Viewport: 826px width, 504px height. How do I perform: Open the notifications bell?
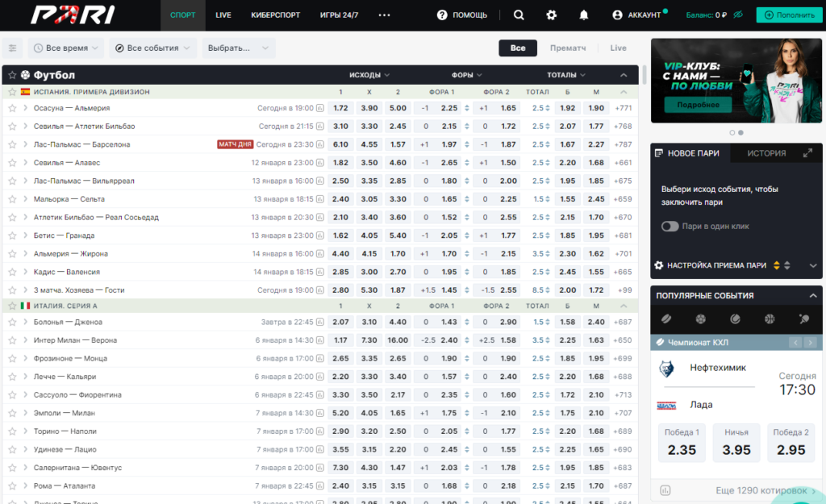584,15
